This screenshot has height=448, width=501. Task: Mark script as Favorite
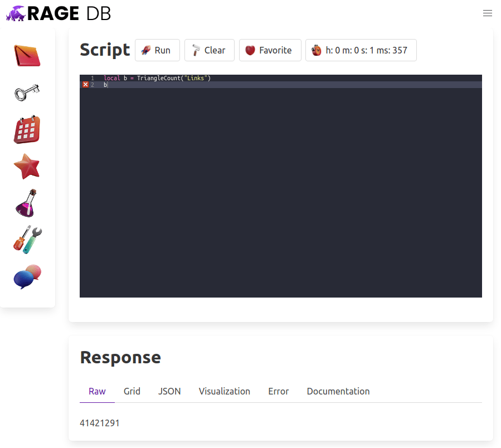point(270,50)
